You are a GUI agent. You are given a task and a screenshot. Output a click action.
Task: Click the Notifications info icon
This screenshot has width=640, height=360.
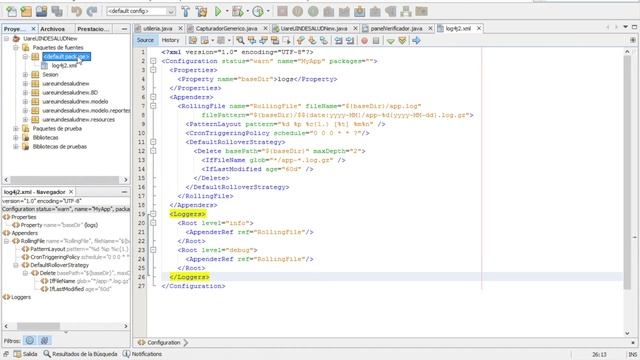(127, 354)
